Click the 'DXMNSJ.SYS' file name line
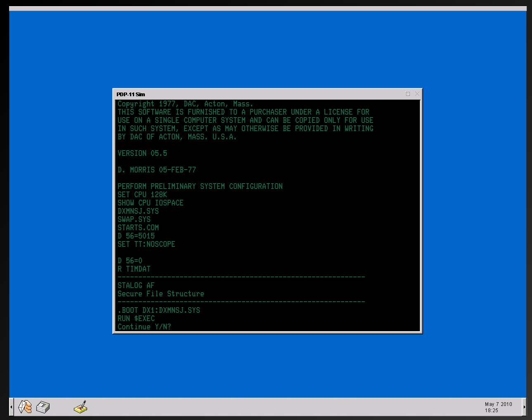Image resolution: width=532 pixels, height=420 pixels. (x=138, y=211)
